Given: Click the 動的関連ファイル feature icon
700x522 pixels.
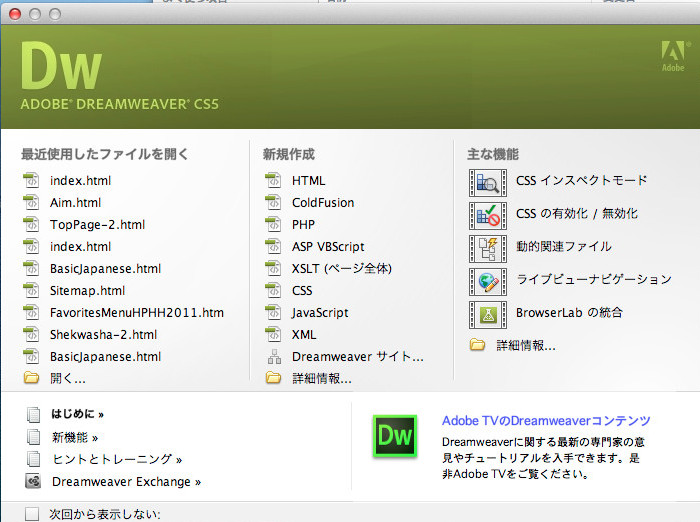Looking at the screenshot, I should tap(488, 249).
